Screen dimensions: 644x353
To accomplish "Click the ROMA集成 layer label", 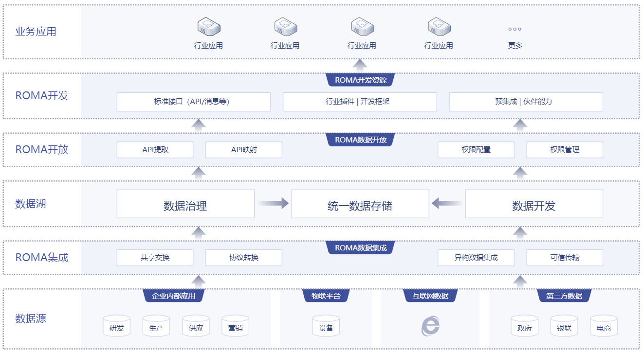I will coord(42,257).
